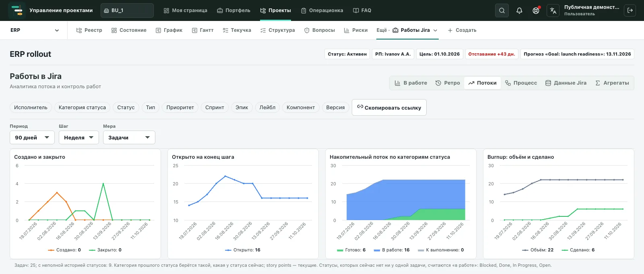The height and width of the screenshot is (274, 644).
Task: Toggle the Версия filter chip
Action: (335, 108)
